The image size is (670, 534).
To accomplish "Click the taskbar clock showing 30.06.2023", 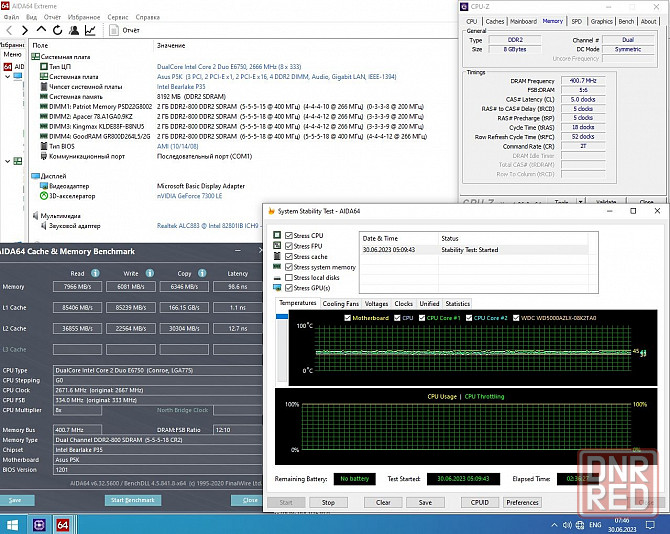I will tap(622, 525).
